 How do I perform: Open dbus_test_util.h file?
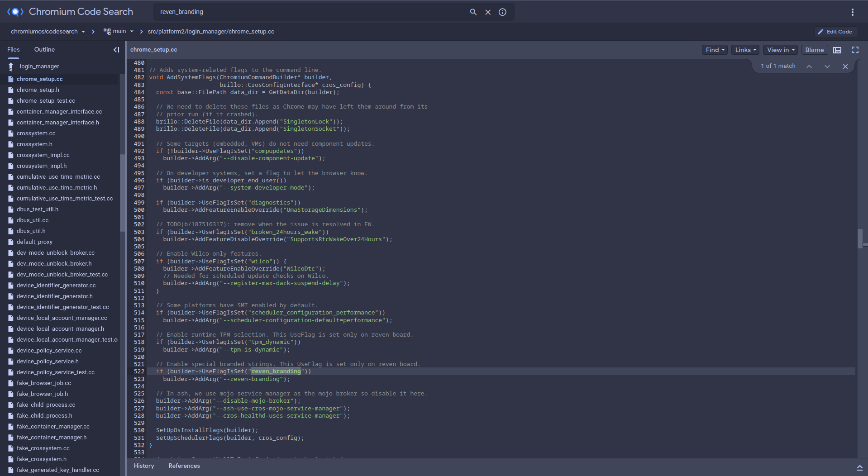tap(38, 209)
